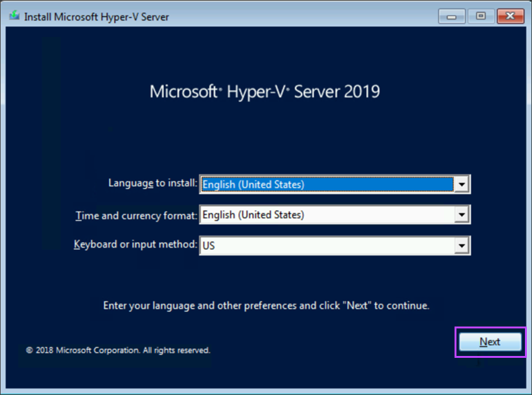Click the "Keyboard or input method" label
The width and height of the screenshot is (532, 395).
(x=136, y=245)
